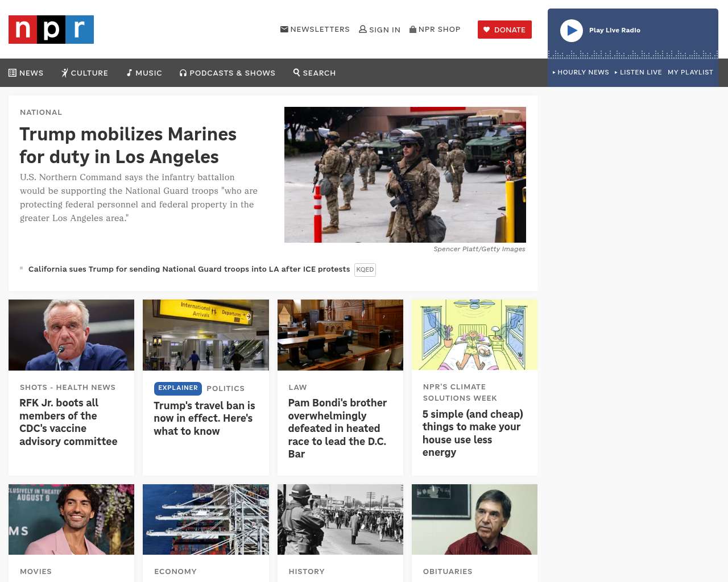Screen dimensions: 728x582
Task: Open the Politics category label
Action: point(225,388)
